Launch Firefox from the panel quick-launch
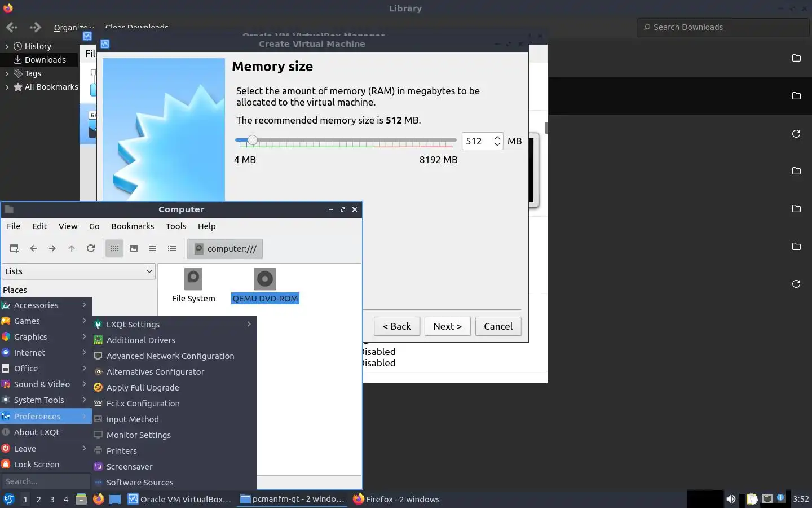 coord(98,499)
